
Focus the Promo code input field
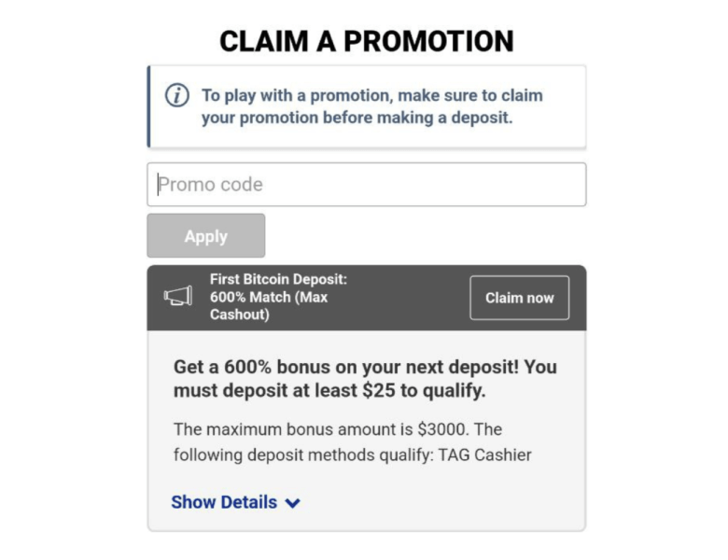pos(366,185)
